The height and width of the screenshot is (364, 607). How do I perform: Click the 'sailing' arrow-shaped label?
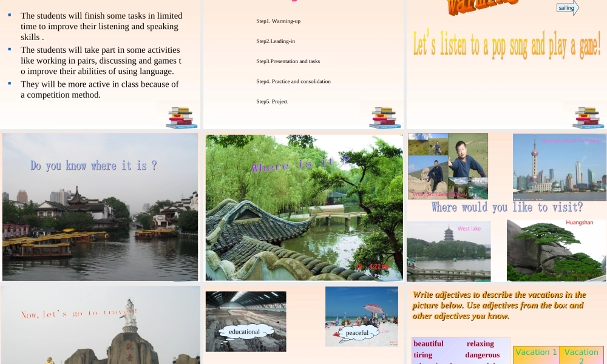[x=568, y=8]
